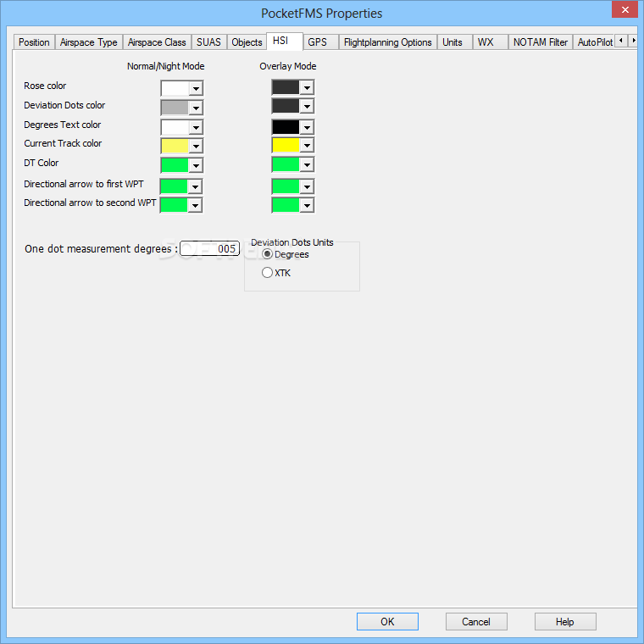Open second WPT arrow Normal/Night dropdown arrow
Screen dimensions: 644x644
pyautogui.click(x=196, y=205)
